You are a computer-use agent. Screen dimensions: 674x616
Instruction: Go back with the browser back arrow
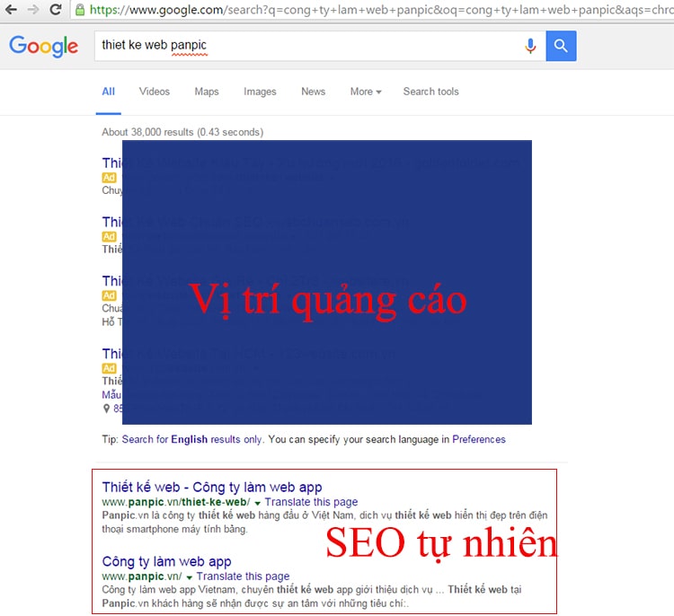click(x=11, y=9)
